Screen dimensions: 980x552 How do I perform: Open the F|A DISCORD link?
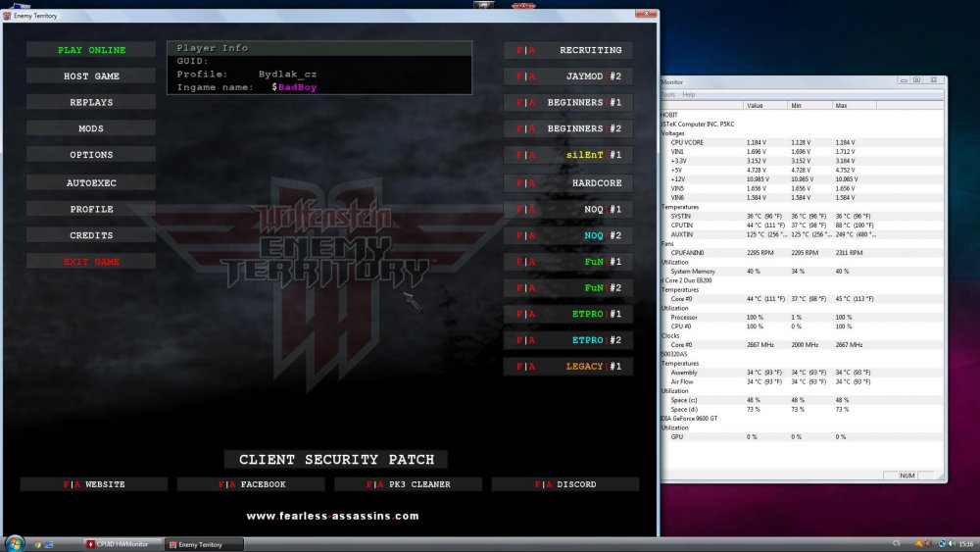tap(565, 484)
